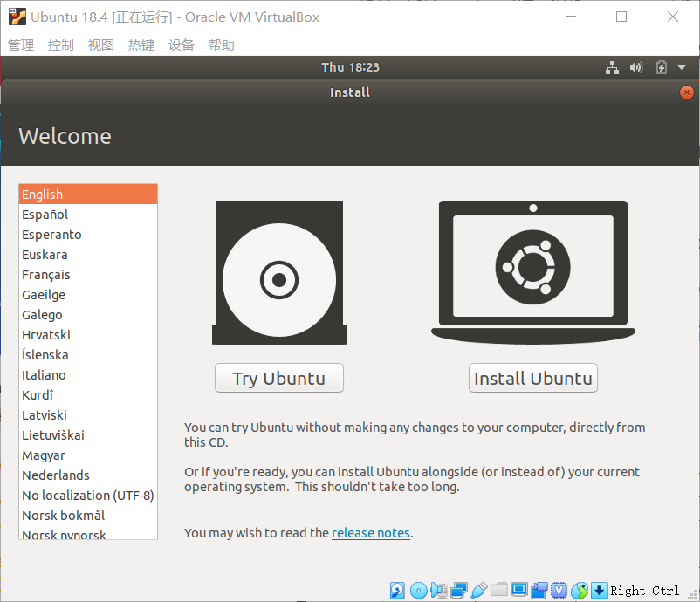The image size is (700, 602).
Task: Click the CPU virtualization status icon
Action: pos(559,591)
